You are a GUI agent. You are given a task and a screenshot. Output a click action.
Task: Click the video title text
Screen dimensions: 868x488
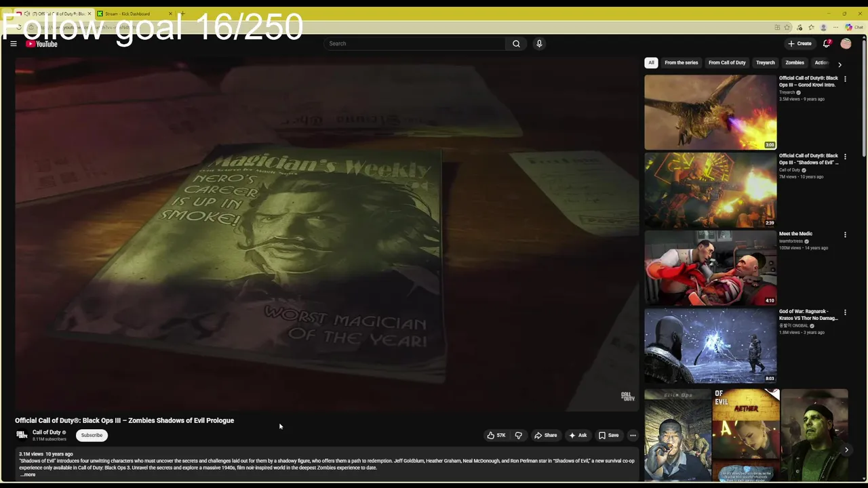tap(125, 420)
